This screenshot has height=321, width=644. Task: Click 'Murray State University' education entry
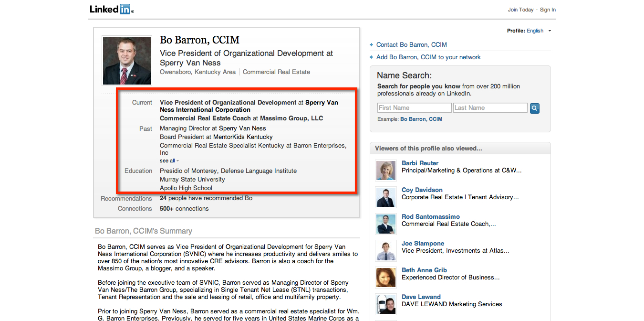point(192,180)
